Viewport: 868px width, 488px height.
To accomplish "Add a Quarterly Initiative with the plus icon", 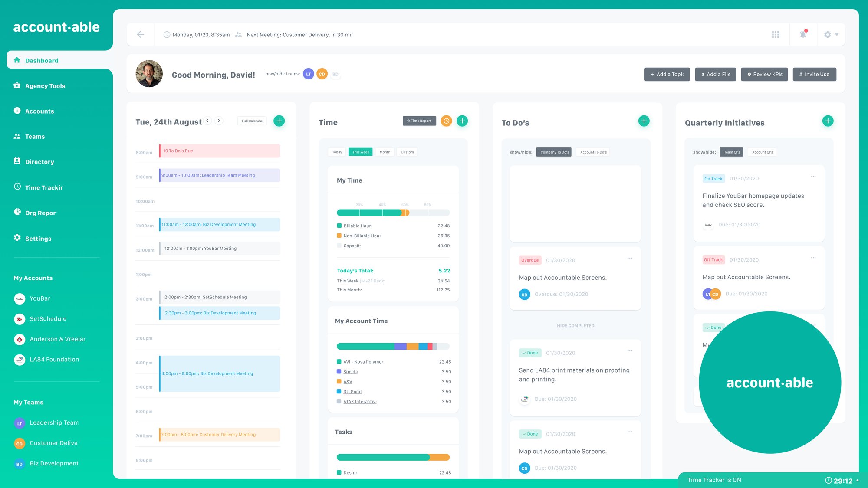I will click(x=828, y=121).
